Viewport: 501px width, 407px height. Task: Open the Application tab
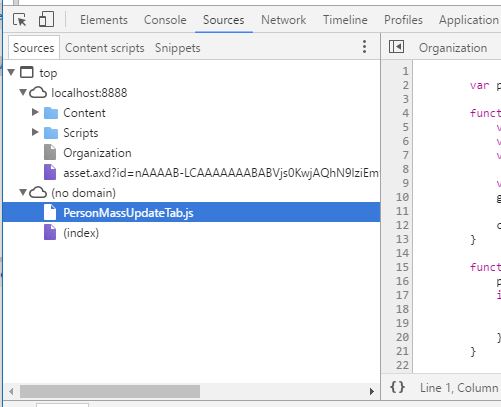click(469, 20)
